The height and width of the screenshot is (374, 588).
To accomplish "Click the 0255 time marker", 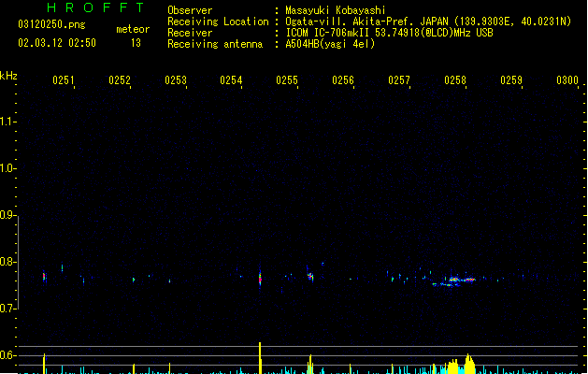I will tap(287, 80).
